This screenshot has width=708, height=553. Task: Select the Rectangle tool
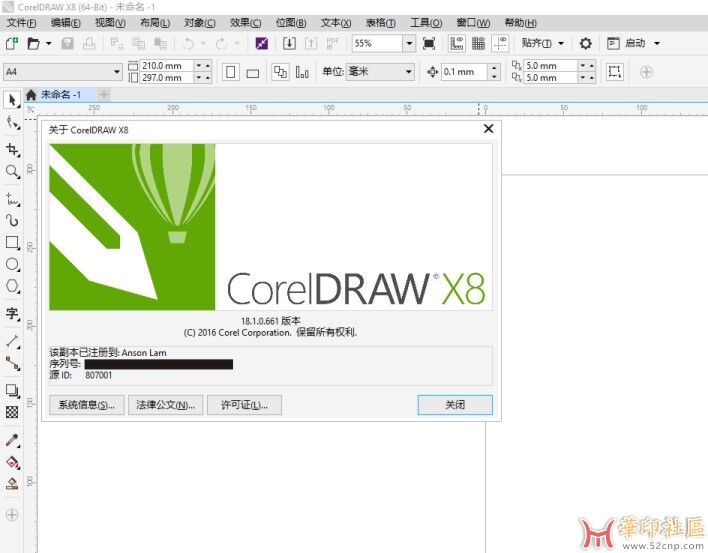pos(12,242)
